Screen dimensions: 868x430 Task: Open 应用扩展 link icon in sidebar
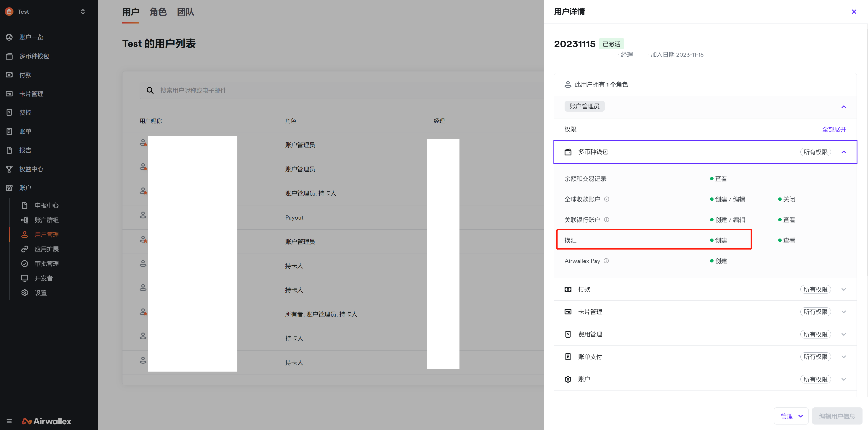point(25,249)
